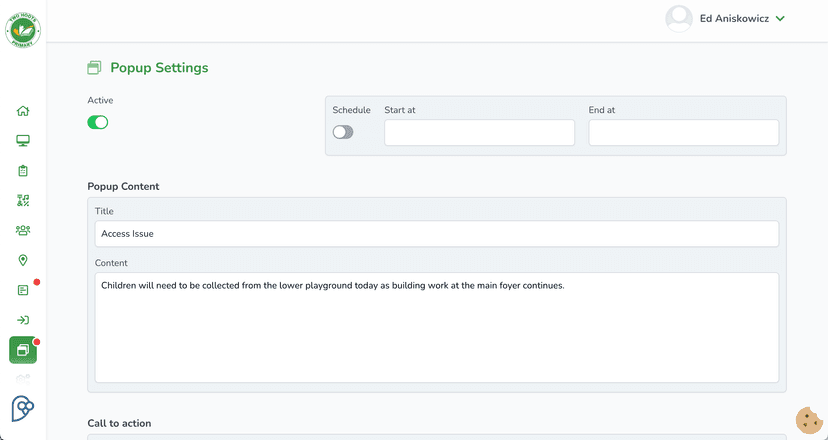Enable the Schedule toggle

point(343,132)
